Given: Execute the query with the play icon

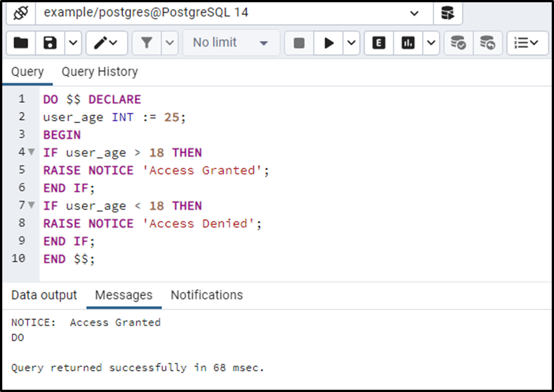Looking at the screenshot, I should click(329, 43).
